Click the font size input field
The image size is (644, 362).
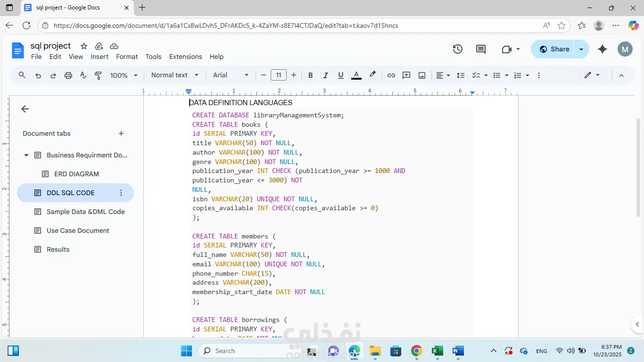[279, 75]
